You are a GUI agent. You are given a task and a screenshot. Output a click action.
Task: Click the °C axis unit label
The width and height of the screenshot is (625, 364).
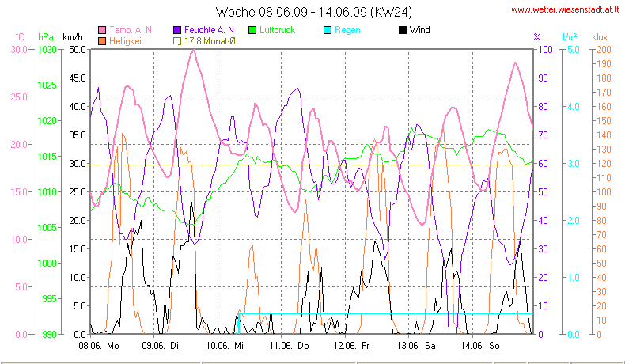pos(20,37)
